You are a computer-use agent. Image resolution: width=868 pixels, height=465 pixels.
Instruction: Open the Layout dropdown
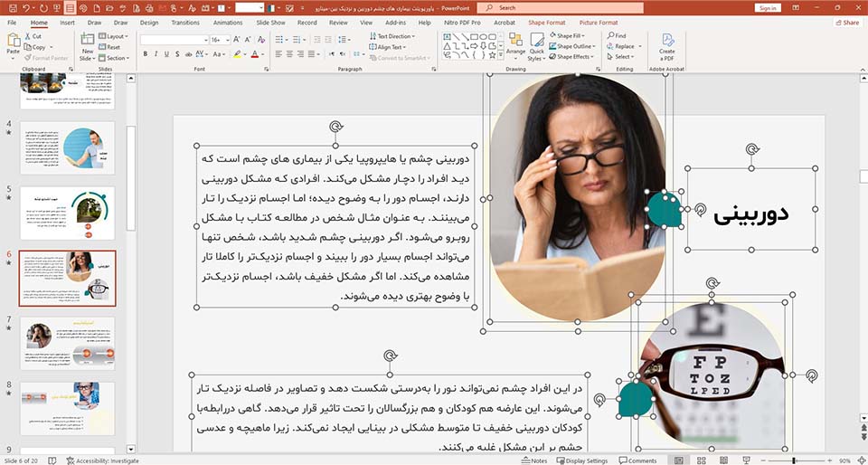[x=114, y=36]
